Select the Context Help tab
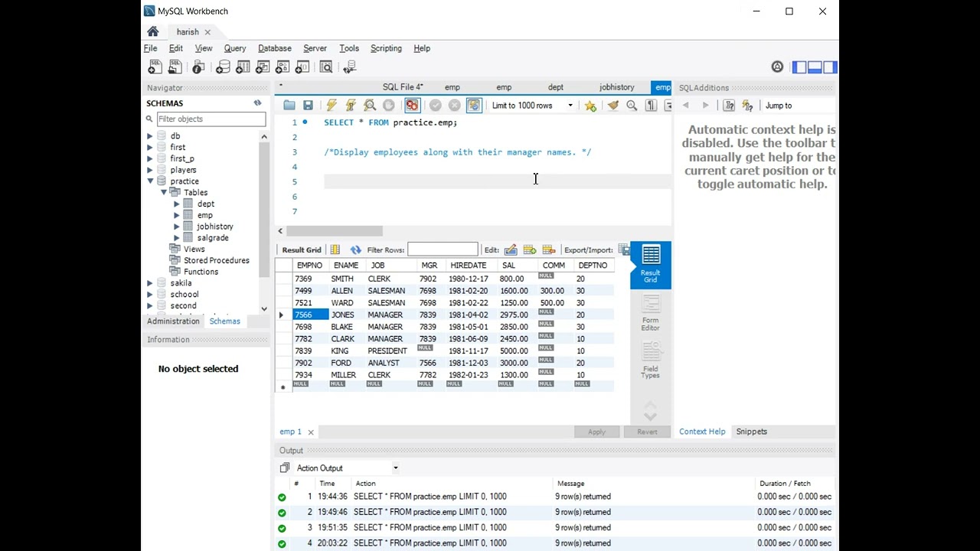 tap(702, 432)
